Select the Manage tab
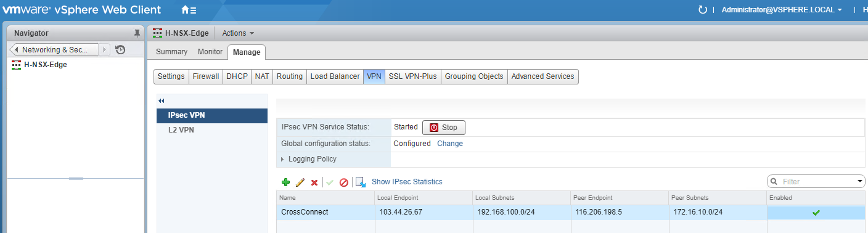This screenshot has height=233, width=868. coord(247,52)
